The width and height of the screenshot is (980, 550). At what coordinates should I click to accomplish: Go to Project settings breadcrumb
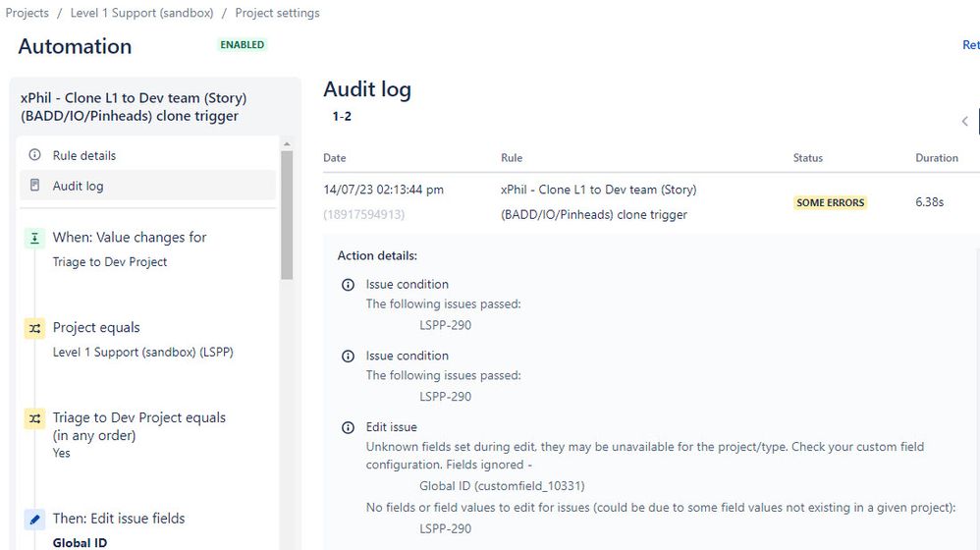pyautogui.click(x=277, y=13)
